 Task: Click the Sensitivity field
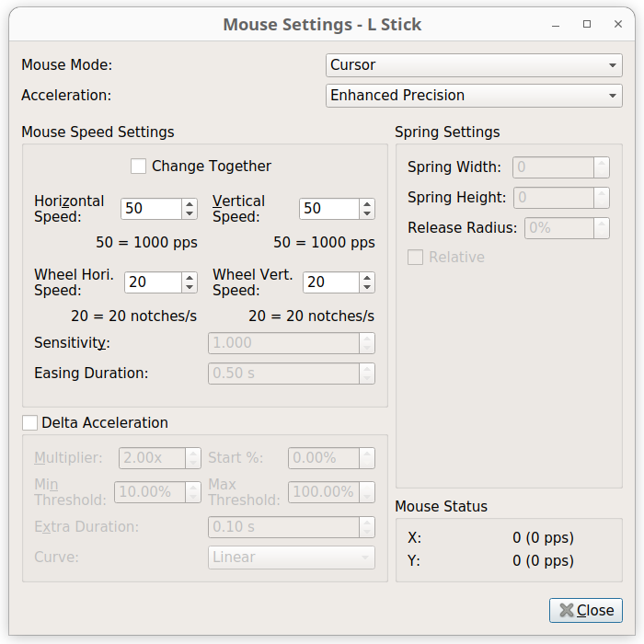coord(284,343)
